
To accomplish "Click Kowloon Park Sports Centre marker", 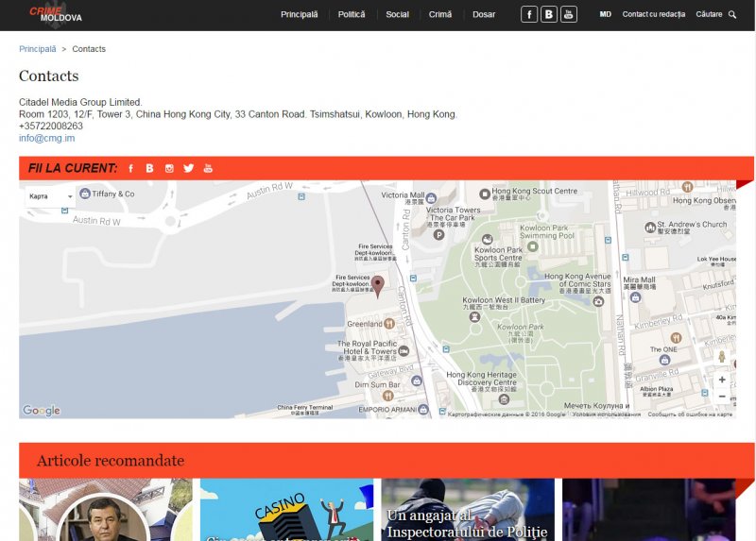I will pyautogui.click(x=488, y=240).
